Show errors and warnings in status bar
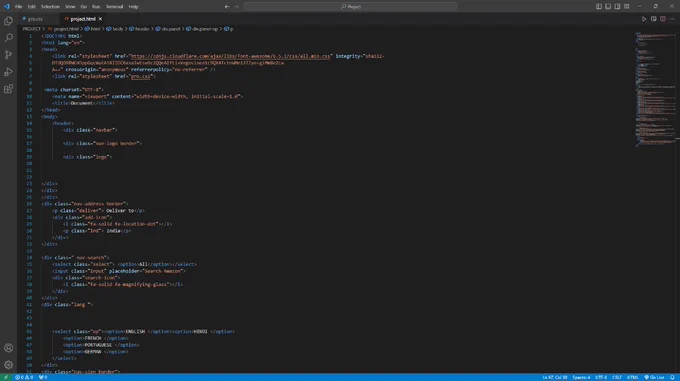Image resolution: width=680 pixels, height=381 pixels. tap(24, 378)
